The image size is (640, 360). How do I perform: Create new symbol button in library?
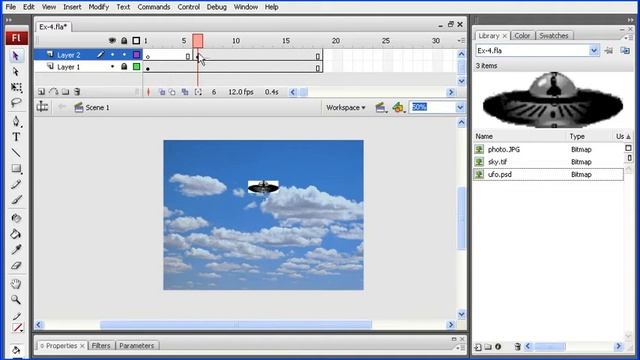pyautogui.click(x=478, y=347)
